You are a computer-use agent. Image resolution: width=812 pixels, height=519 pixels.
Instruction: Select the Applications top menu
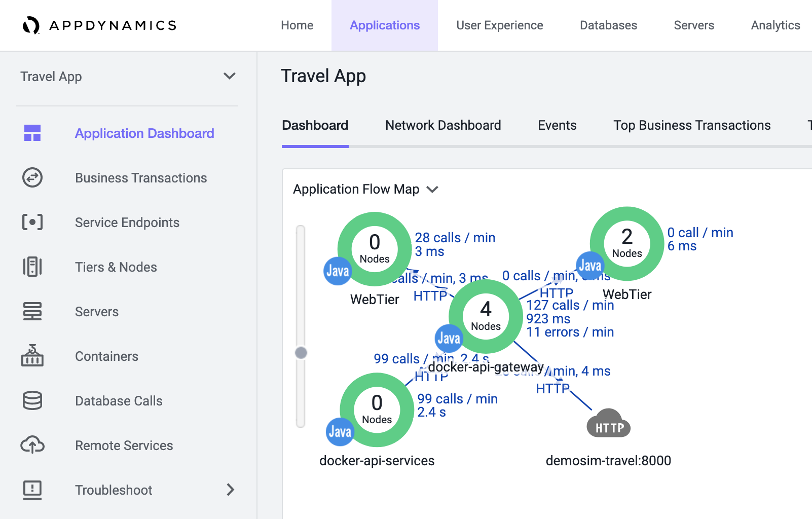click(385, 25)
